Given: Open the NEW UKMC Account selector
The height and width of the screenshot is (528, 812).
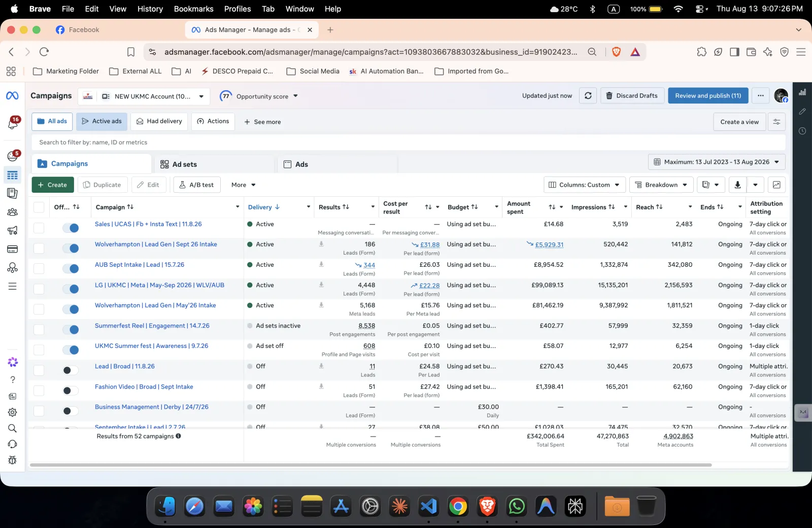Looking at the screenshot, I should coord(144,96).
